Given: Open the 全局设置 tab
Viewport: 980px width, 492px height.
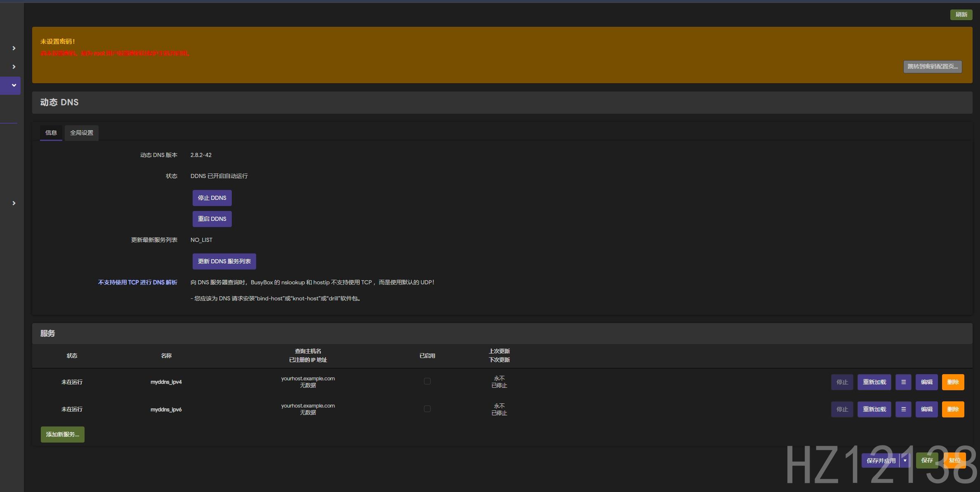Looking at the screenshot, I should [82, 133].
